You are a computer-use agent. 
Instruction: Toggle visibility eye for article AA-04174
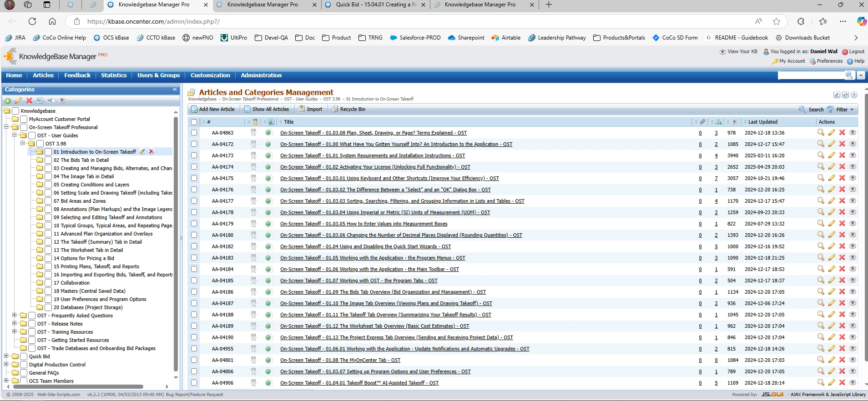coord(853,166)
